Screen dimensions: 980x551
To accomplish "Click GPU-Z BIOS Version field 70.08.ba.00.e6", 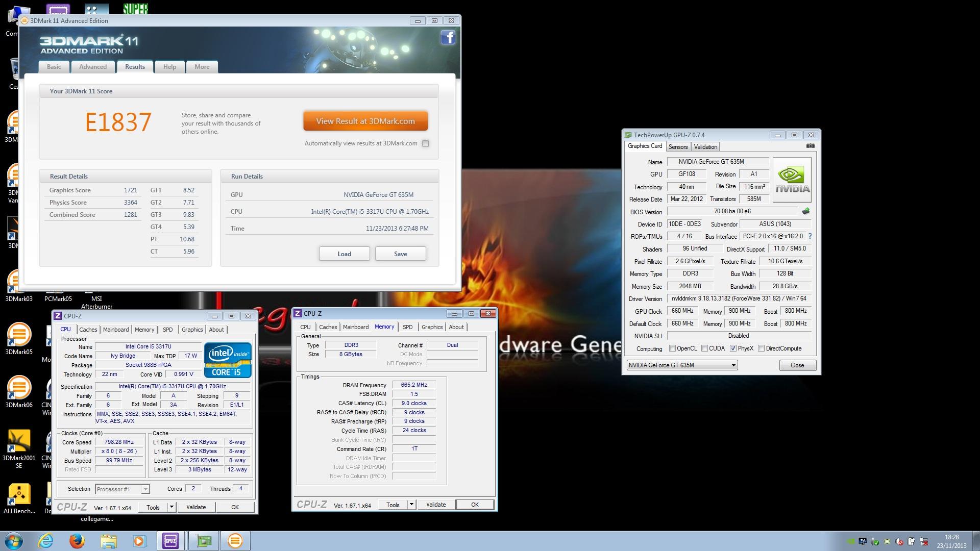I will tap(732, 211).
